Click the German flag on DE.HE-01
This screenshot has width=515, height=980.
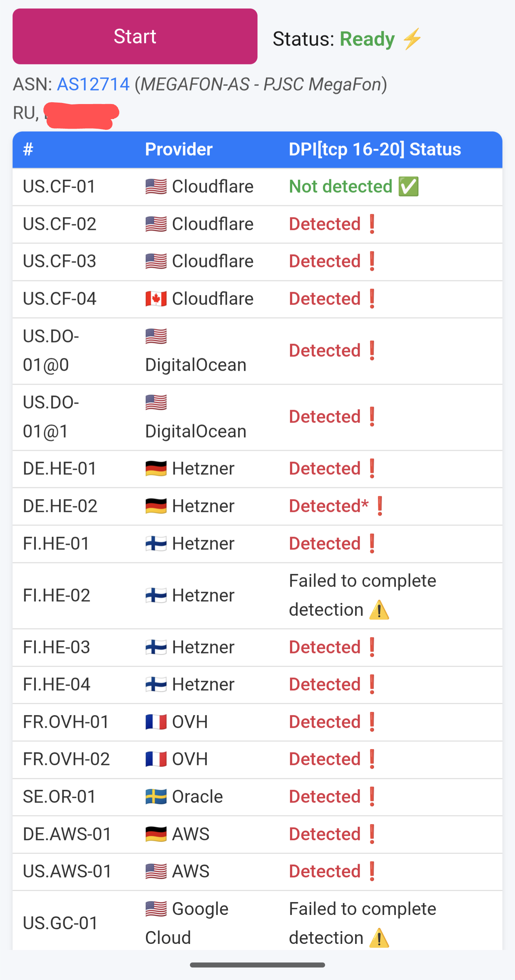pos(156,468)
